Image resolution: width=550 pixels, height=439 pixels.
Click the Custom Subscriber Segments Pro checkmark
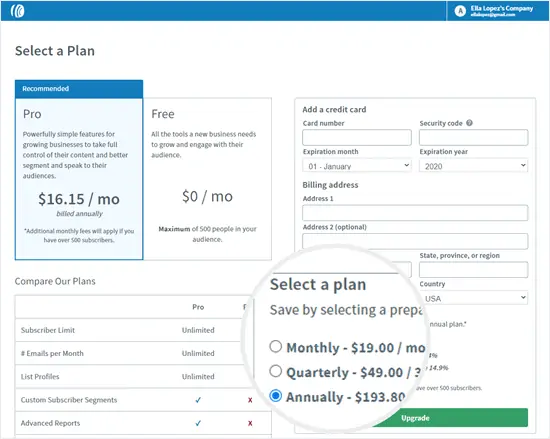pyautogui.click(x=198, y=400)
